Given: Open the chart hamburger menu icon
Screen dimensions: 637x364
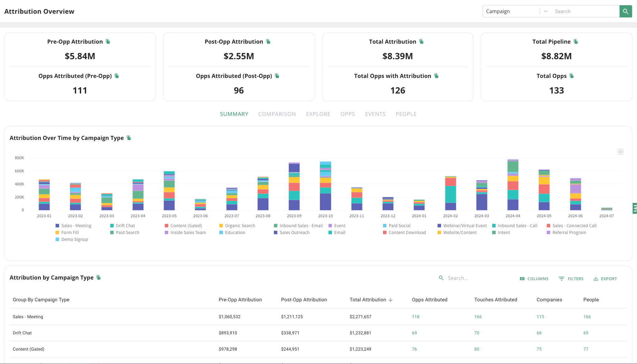Looking at the screenshot, I should tap(620, 152).
